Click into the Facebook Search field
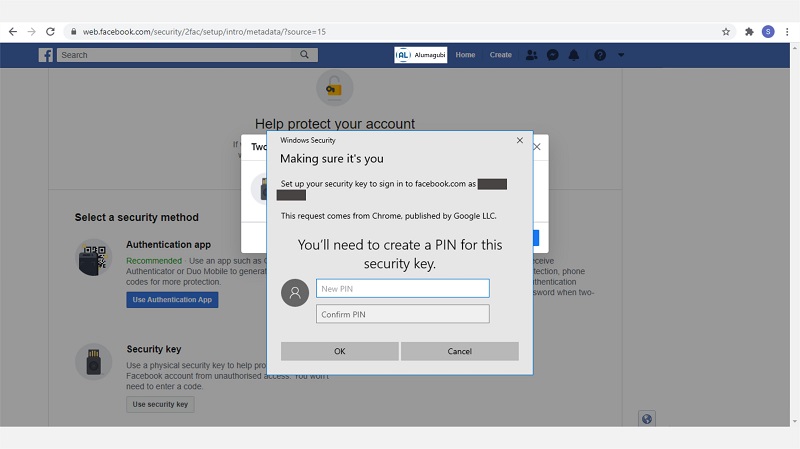The width and height of the screenshot is (800, 449). [x=174, y=55]
